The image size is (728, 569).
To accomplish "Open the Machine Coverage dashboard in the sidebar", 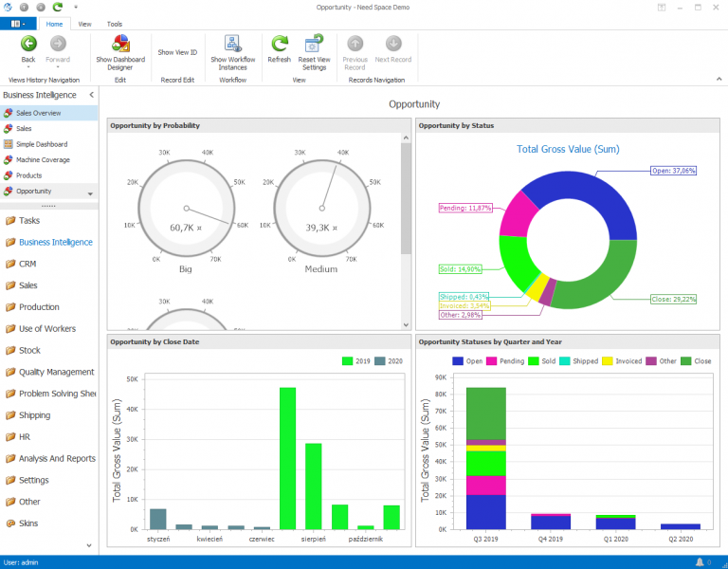I will pos(42,159).
